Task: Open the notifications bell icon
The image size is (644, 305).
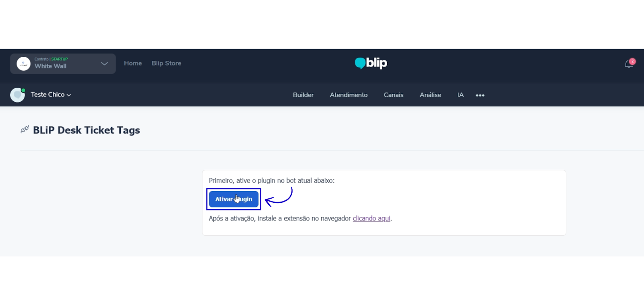Action: [629, 64]
